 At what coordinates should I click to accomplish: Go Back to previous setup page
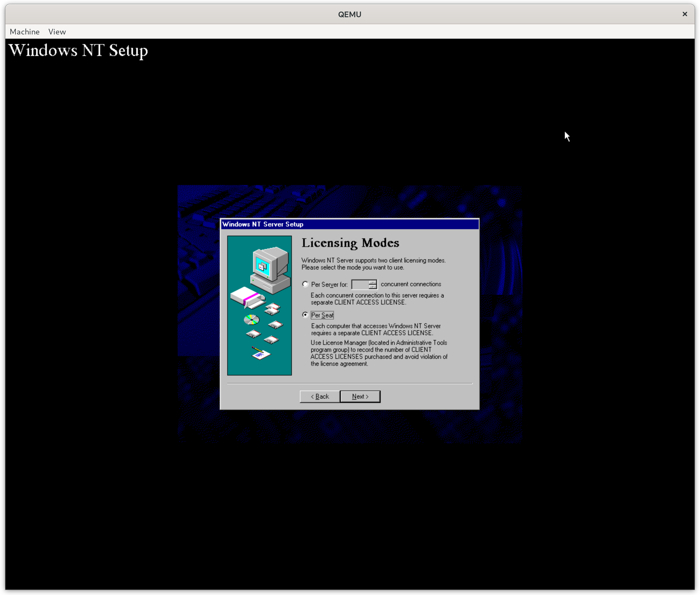pos(320,396)
